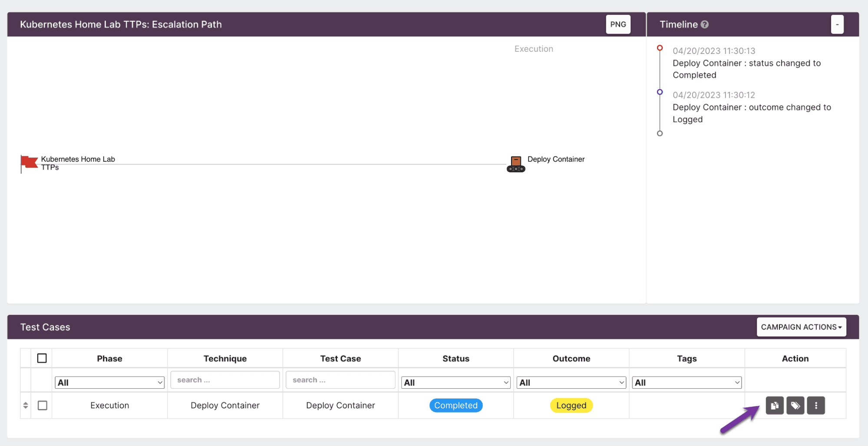Open the Campaign Actions menu
The width and height of the screenshot is (868, 446).
coord(801,327)
